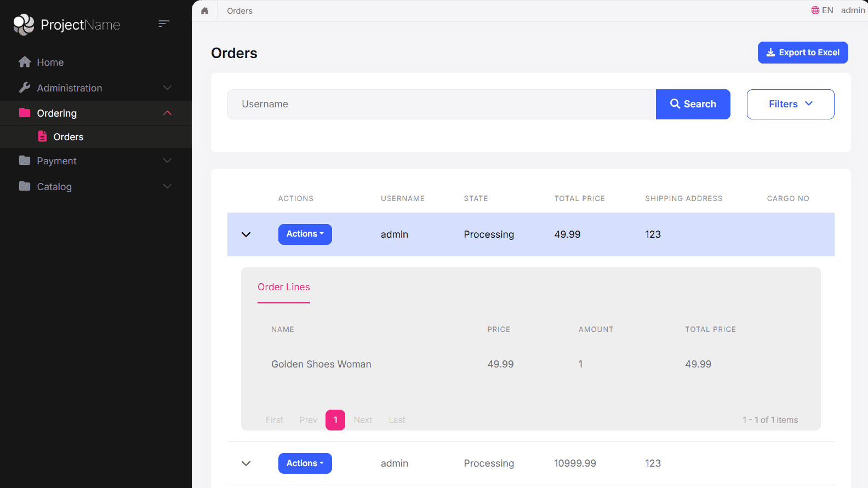Open Actions dropdown for the 10999.99 order
Image resolution: width=868 pixels, height=488 pixels.
point(305,463)
